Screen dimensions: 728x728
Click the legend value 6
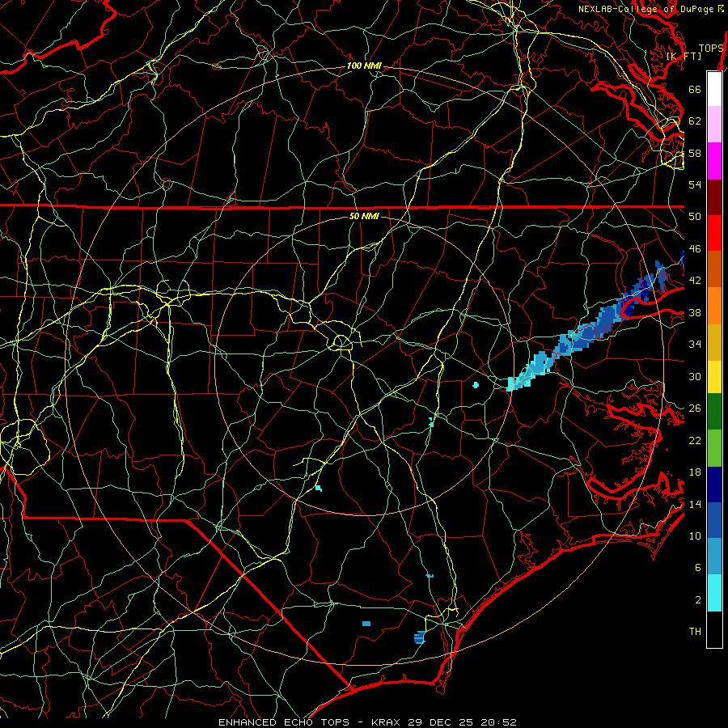click(698, 568)
